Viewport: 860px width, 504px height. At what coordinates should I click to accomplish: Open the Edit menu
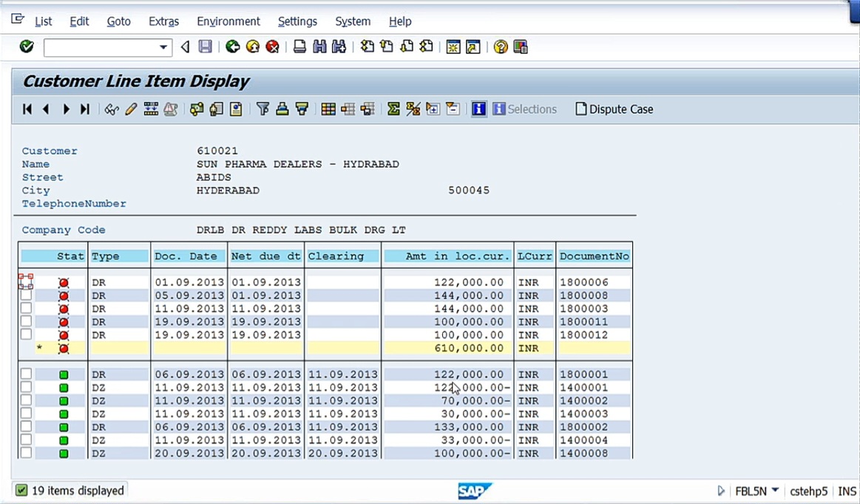pyautogui.click(x=79, y=21)
